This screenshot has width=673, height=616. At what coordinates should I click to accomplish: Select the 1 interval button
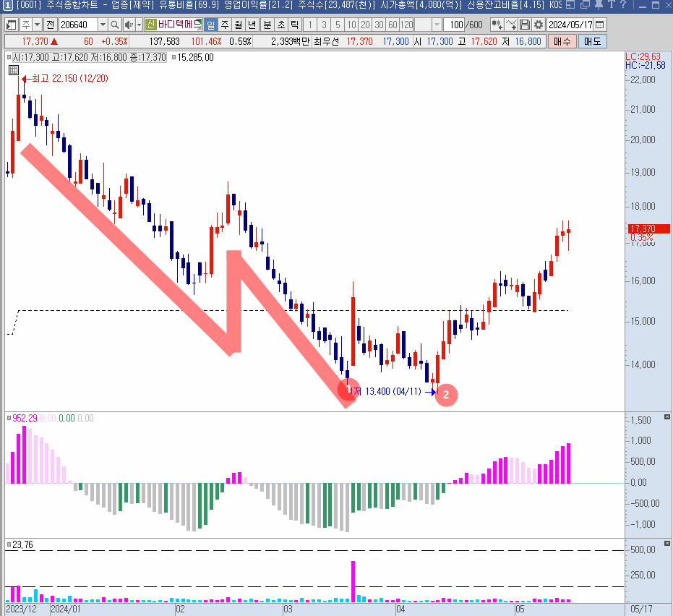tap(310, 25)
